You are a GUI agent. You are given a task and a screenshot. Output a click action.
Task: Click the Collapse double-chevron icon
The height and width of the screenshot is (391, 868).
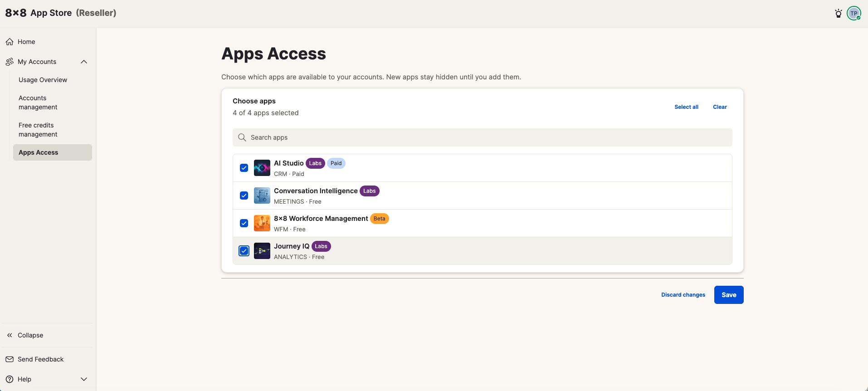click(10, 335)
